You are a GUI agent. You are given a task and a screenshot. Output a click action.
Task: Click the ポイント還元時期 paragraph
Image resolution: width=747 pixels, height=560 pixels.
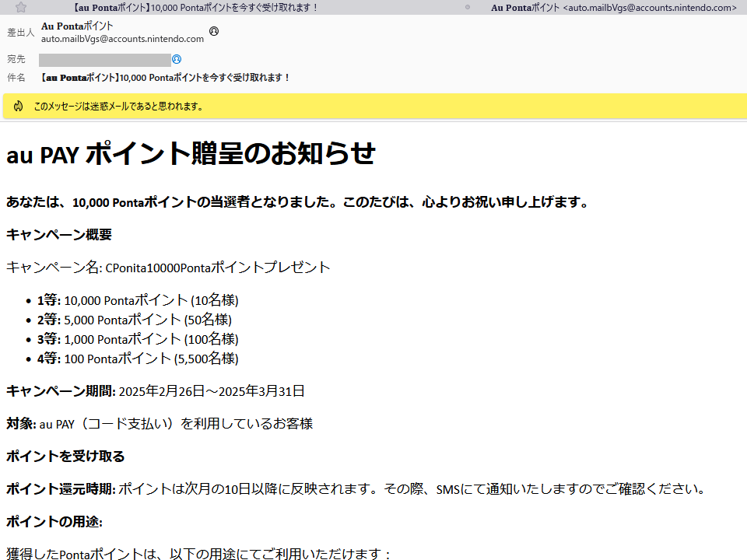(356, 489)
